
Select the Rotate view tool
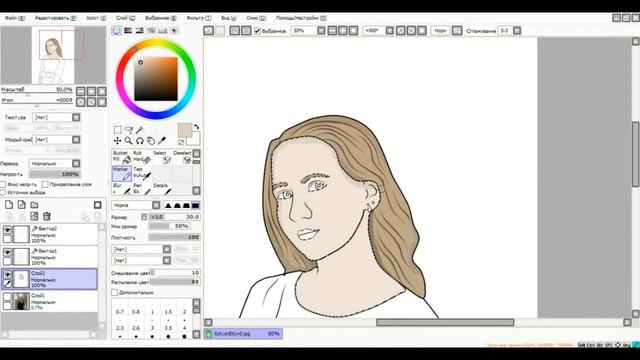click(x=140, y=141)
